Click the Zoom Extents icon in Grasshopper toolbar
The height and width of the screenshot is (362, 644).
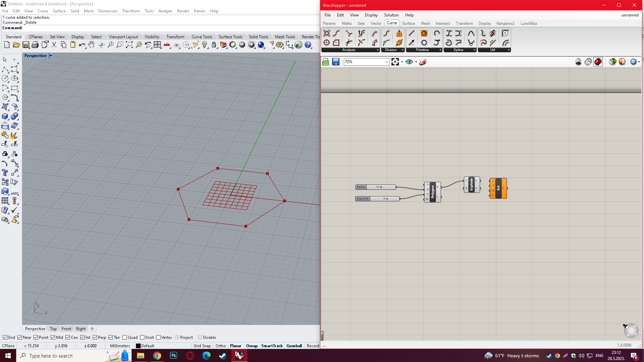(395, 62)
